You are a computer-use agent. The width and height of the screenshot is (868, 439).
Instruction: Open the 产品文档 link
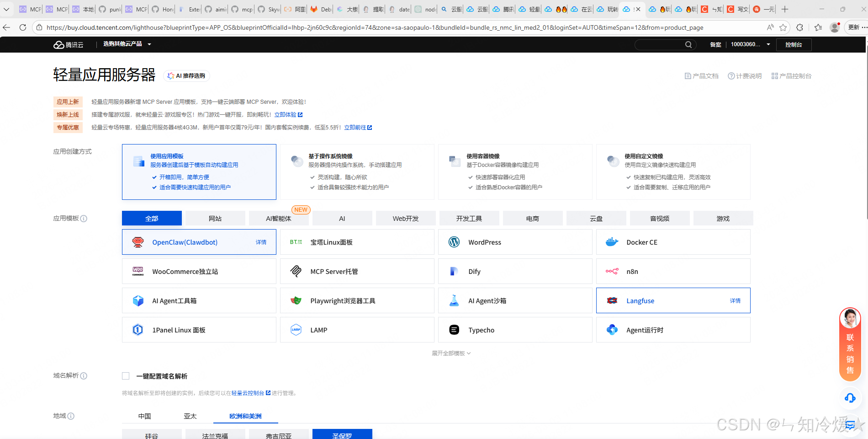tap(702, 76)
